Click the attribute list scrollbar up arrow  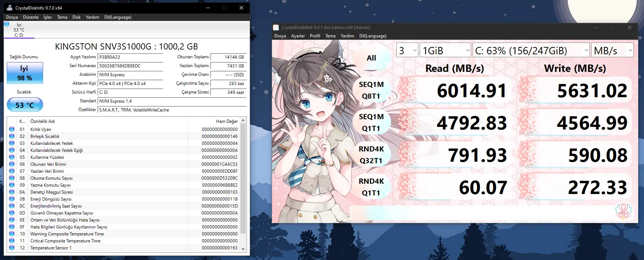coord(243,121)
